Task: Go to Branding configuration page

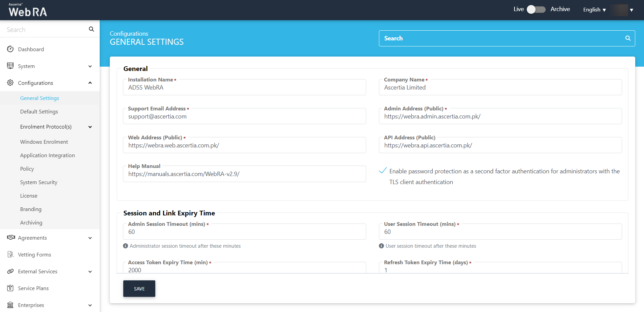Action: (x=31, y=209)
